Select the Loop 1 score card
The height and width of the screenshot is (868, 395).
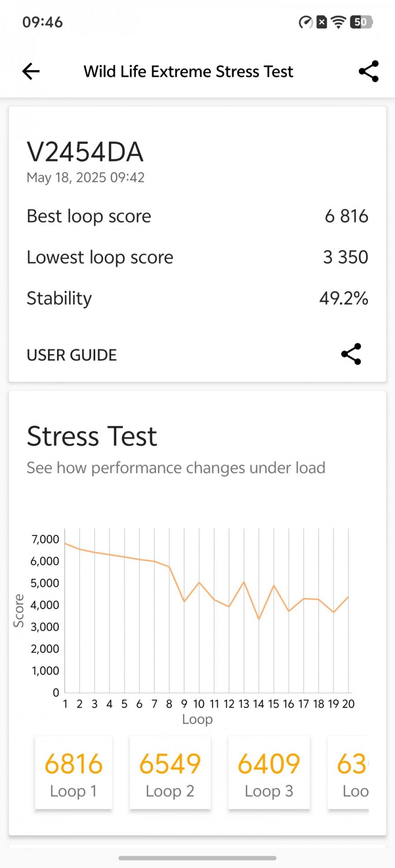pos(74,772)
